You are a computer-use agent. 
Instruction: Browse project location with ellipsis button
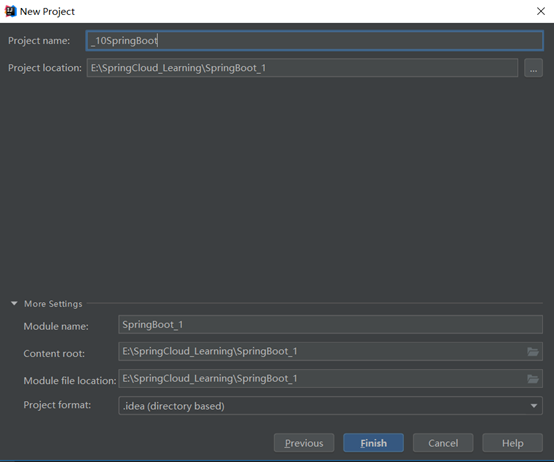pyautogui.click(x=534, y=68)
